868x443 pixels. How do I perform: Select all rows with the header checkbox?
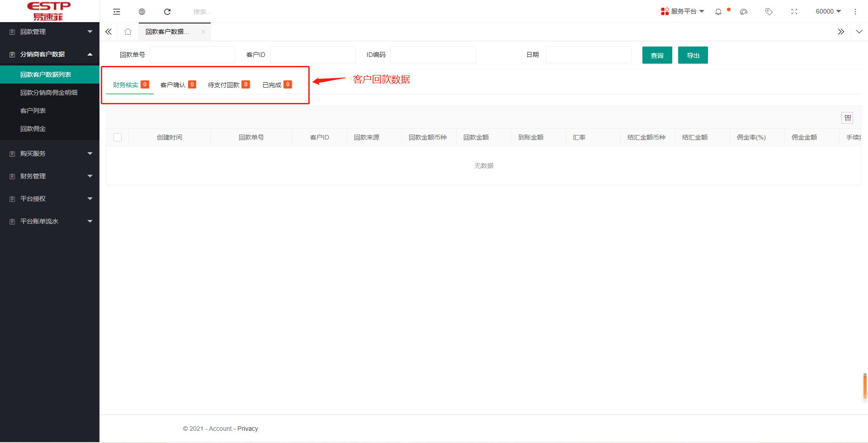coord(118,137)
